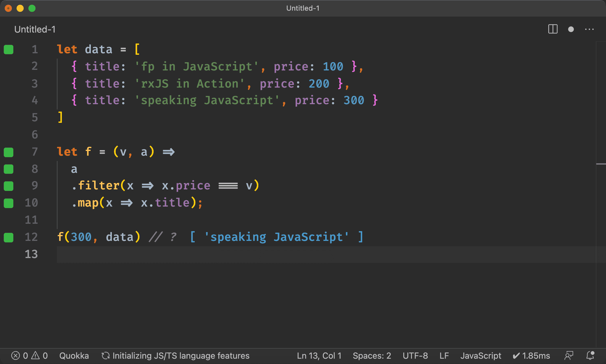606x364 pixels.
Task: Click the minimap scrollbar marker on the right
Action: click(x=601, y=164)
